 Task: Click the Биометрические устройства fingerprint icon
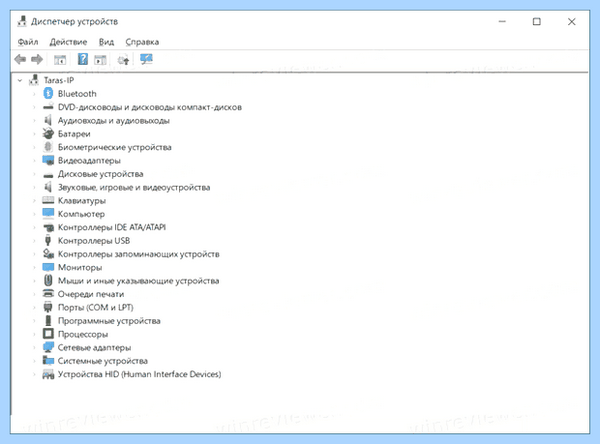tap(48, 147)
